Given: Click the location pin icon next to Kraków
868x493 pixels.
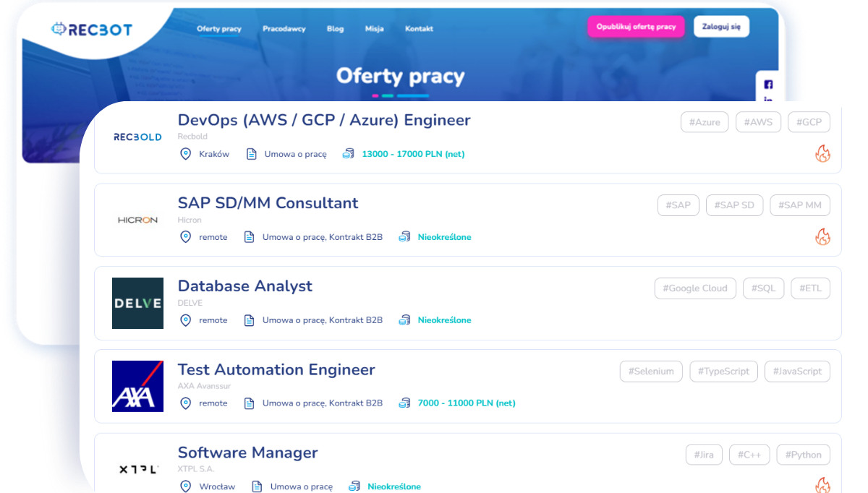Looking at the screenshot, I should (x=185, y=154).
